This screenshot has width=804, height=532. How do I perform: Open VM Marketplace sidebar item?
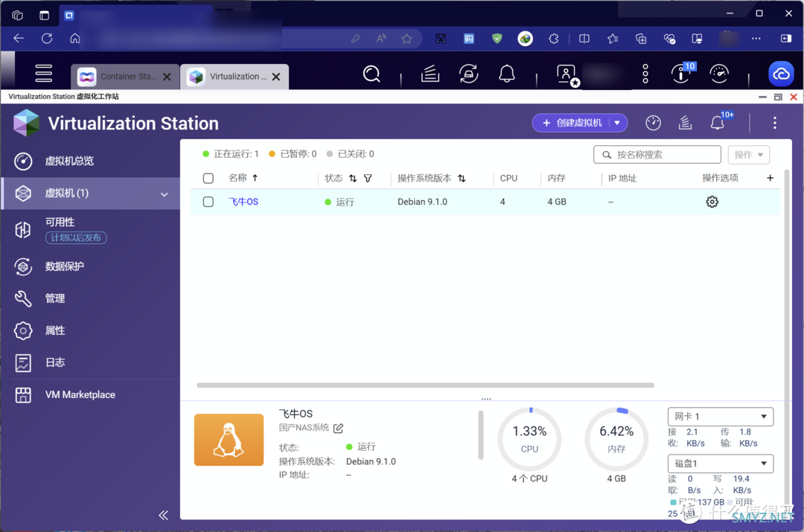(92, 394)
